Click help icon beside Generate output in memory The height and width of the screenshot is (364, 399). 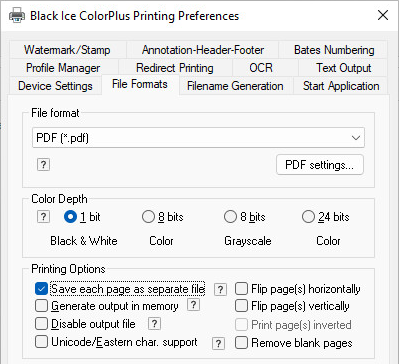[x=194, y=305]
